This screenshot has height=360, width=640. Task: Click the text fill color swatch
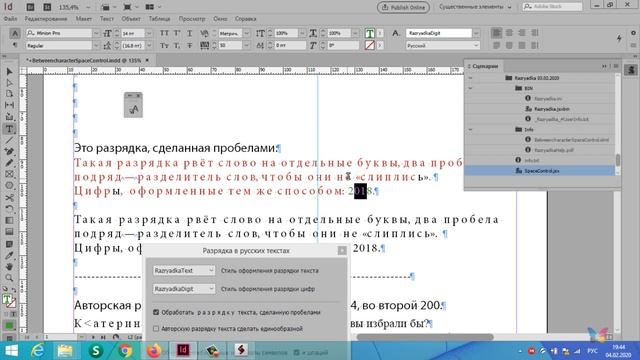click(370, 33)
